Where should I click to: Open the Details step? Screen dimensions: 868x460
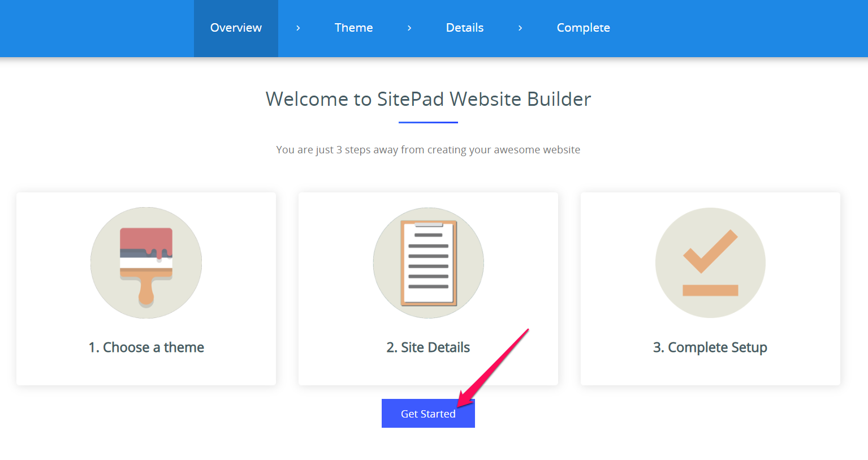[464, 27]
